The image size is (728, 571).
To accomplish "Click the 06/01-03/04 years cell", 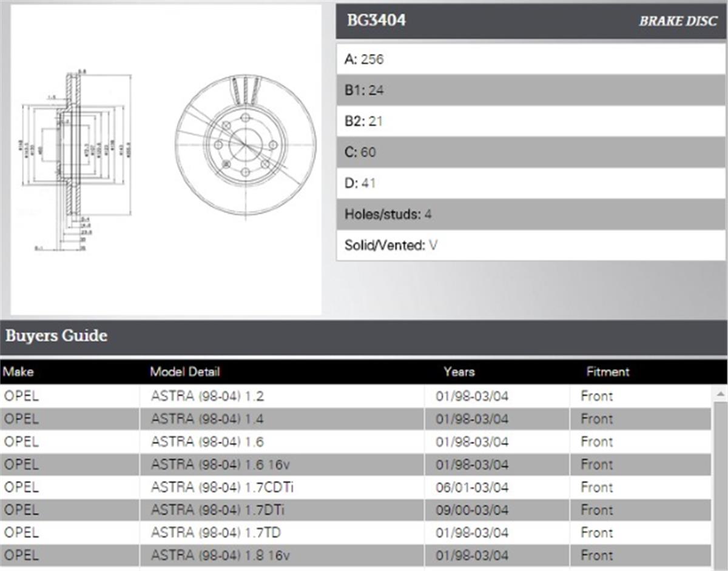I will click(497, 487).
